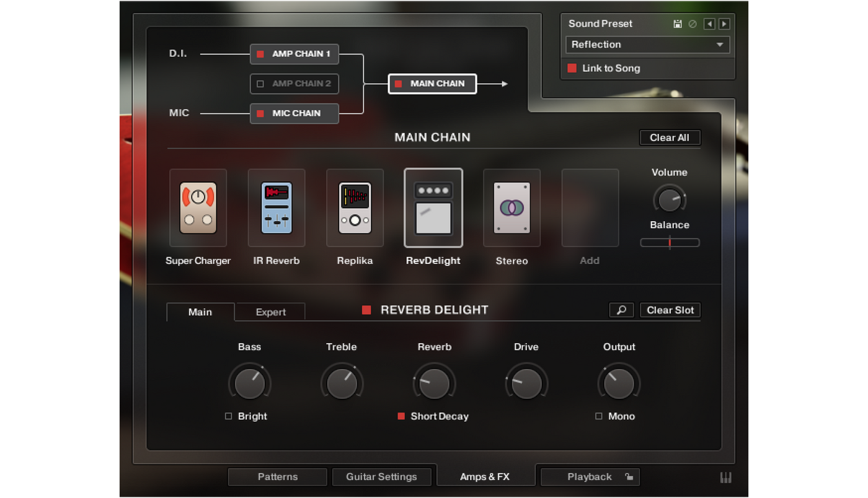Select the Replika delay pedal
Image resolution: width=868 pixels, height=498 pixels.
pos(355,208)
